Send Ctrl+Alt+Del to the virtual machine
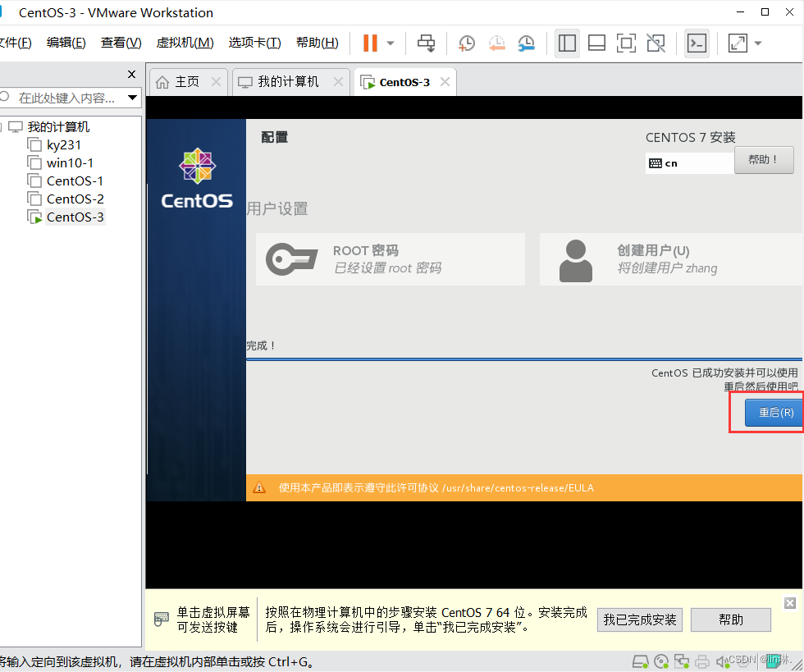Image resolution: width=804 pixels, height=672 pixels. pyautogui.click(x=426, y=43)
